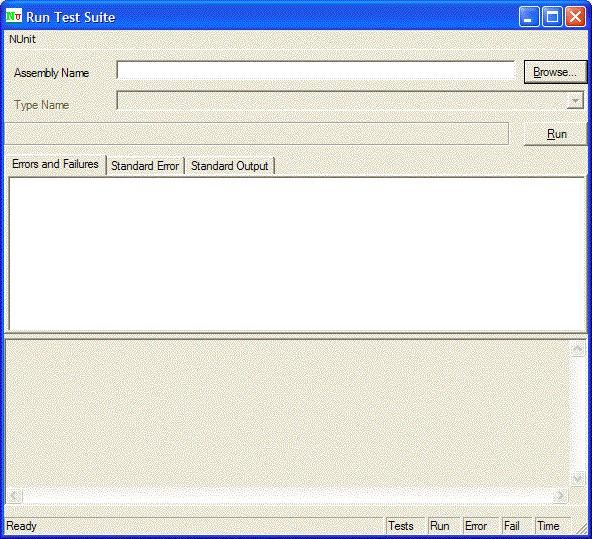Click the Run button

(x=556, y=134)
